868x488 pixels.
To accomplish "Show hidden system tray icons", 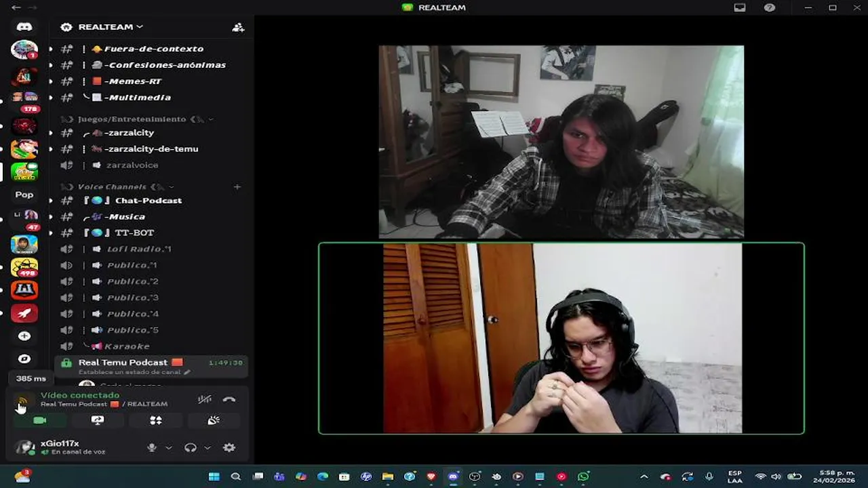I will (x=644, y=476).
